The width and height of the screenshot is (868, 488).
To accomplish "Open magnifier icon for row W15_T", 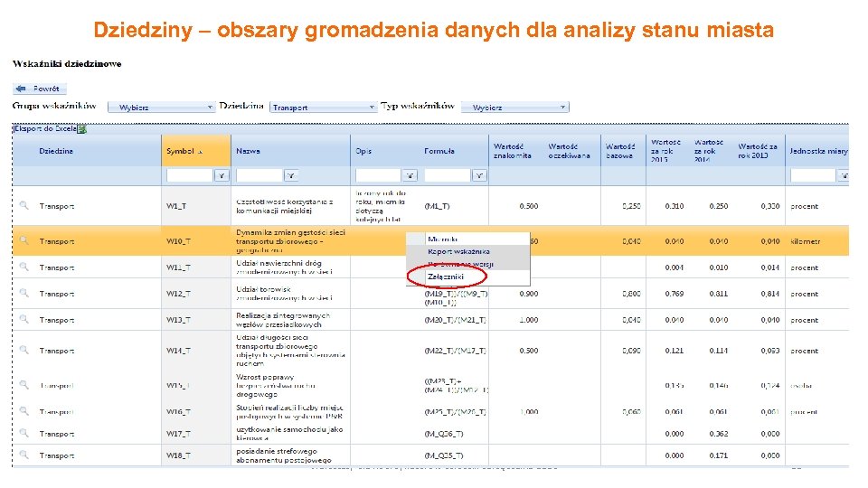I will pyautogui.click(x=24, y=384).
